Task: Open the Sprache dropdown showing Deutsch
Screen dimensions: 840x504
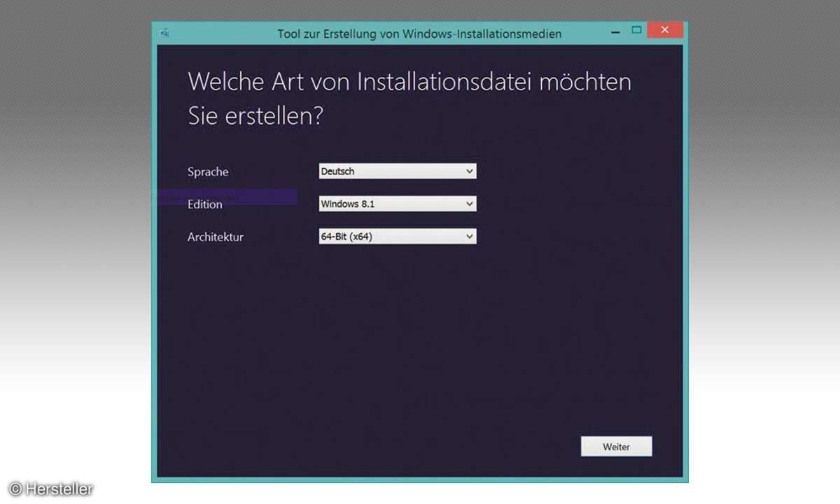Action: coord(398,171)
